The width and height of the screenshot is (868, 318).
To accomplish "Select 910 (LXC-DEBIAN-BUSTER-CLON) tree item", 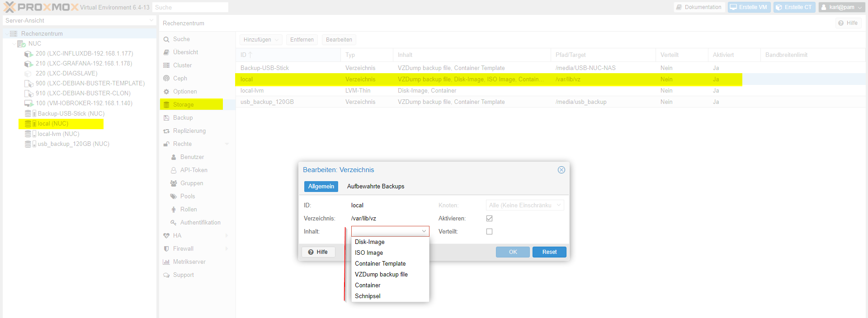I will tap(83, 94).
